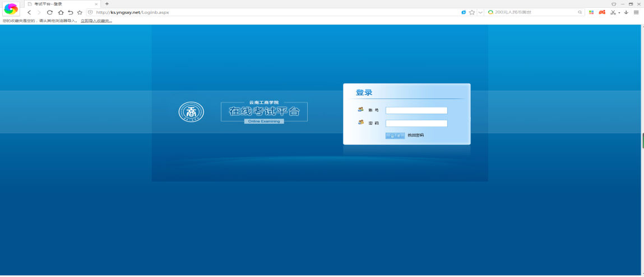This screenshot has height=277, width=644.
Task: Click the IE compatibility mode icon
Action: pos(464,12)
